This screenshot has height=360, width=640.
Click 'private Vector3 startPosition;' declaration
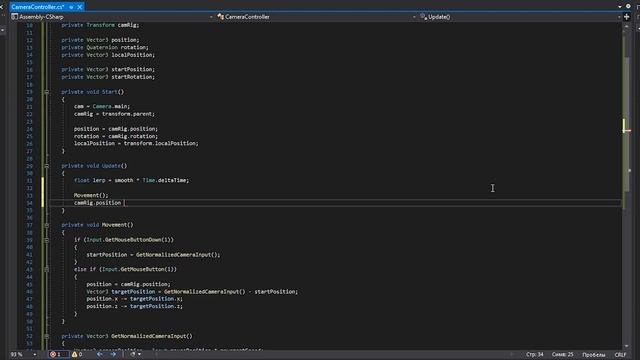[x=108, y=69]
